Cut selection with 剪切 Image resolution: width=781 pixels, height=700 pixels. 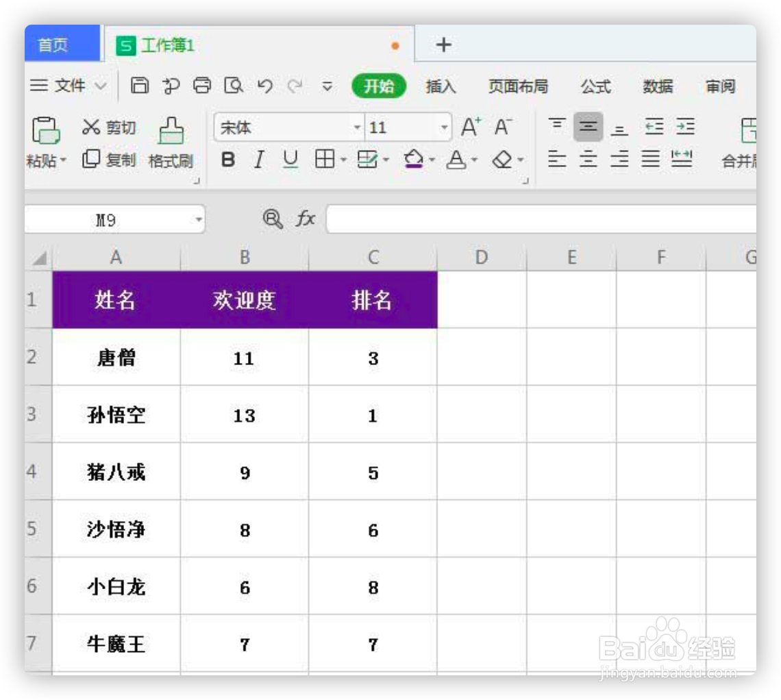tap(108, 127)
